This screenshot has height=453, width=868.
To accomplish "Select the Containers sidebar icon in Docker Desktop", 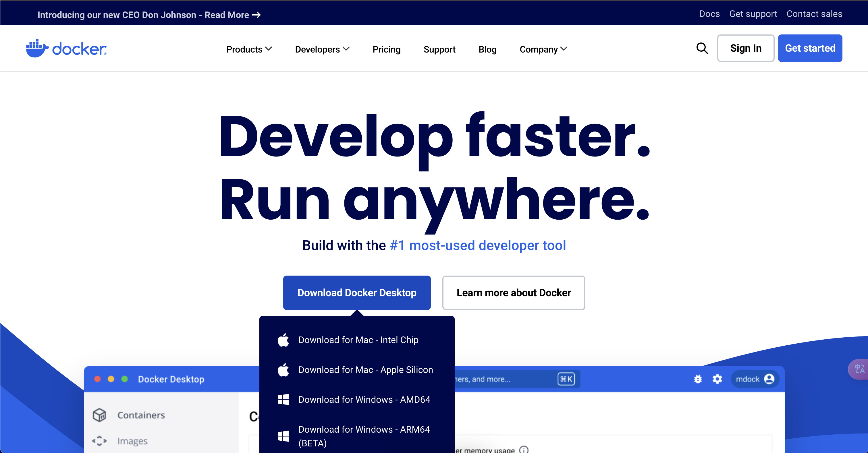I will (x=99, y=415).
